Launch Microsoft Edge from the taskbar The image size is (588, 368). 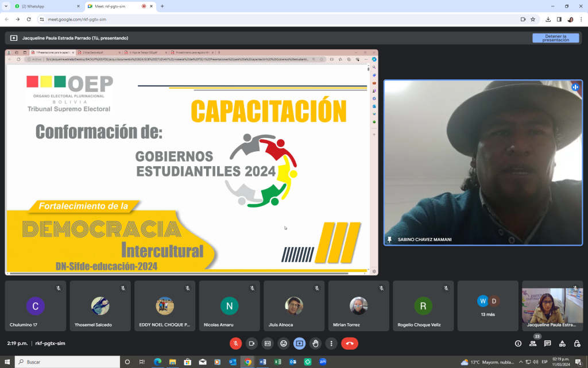click(x=157, y=362)
